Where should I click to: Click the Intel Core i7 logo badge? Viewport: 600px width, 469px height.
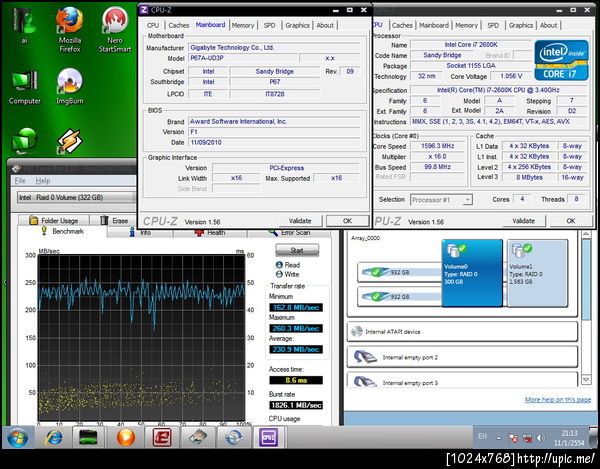561,60
